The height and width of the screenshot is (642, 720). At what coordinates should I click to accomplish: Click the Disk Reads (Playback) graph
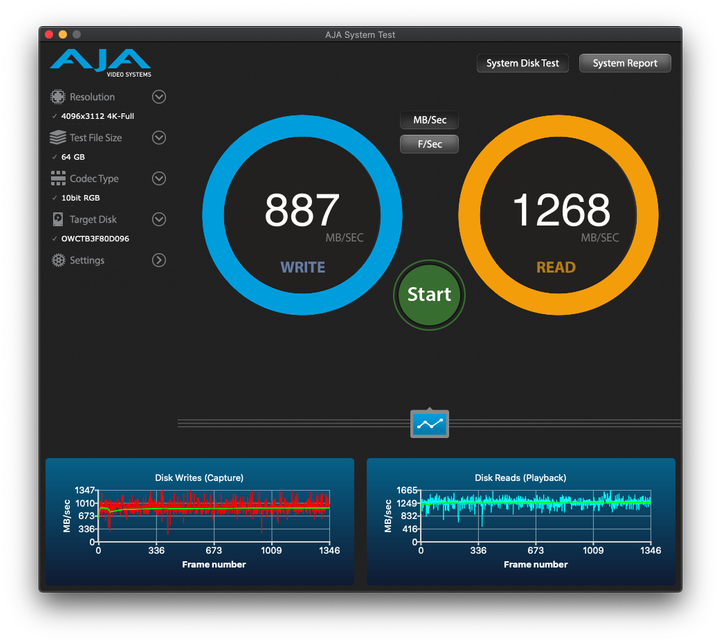click(520, 520)
